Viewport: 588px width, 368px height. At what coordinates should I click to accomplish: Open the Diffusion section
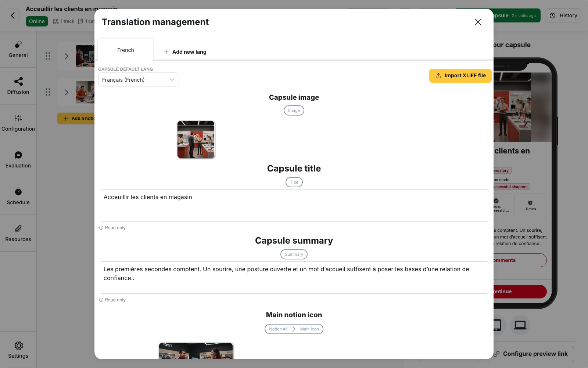tap(18, 86)
